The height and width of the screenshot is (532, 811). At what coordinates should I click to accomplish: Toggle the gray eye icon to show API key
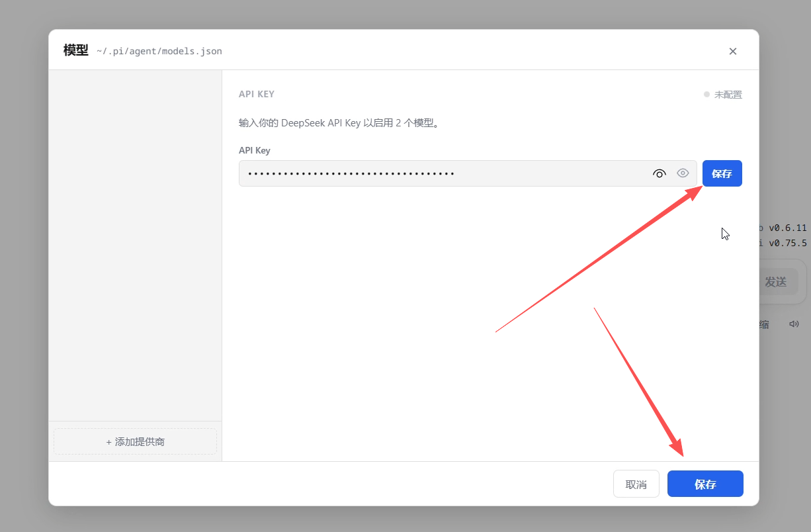(x=683, y=173)
